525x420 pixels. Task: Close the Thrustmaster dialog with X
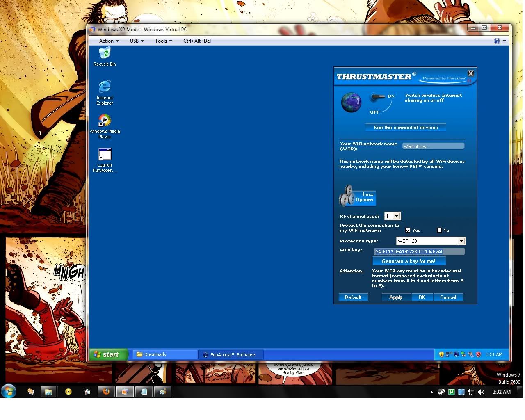coord(471,73)
